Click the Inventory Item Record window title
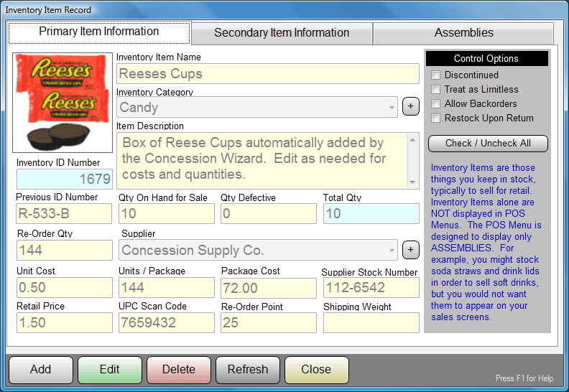The image size is (569, 392). point(48,10)
